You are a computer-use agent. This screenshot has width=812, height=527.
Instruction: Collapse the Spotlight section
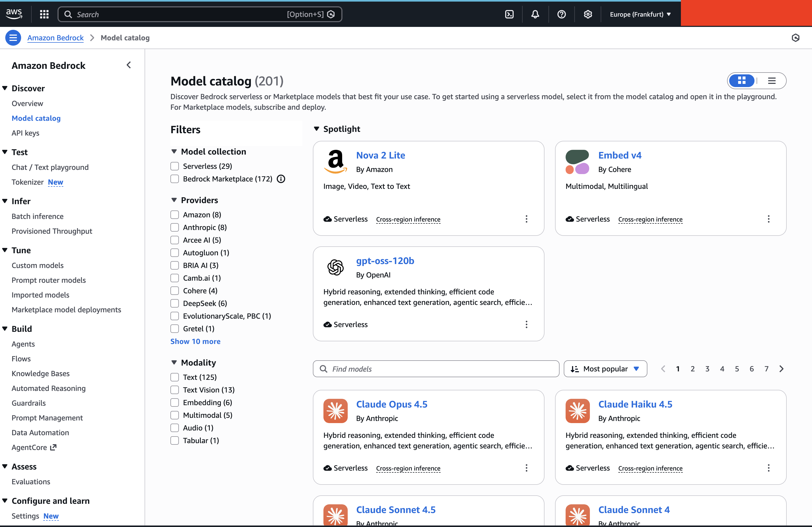pos(317,129)
